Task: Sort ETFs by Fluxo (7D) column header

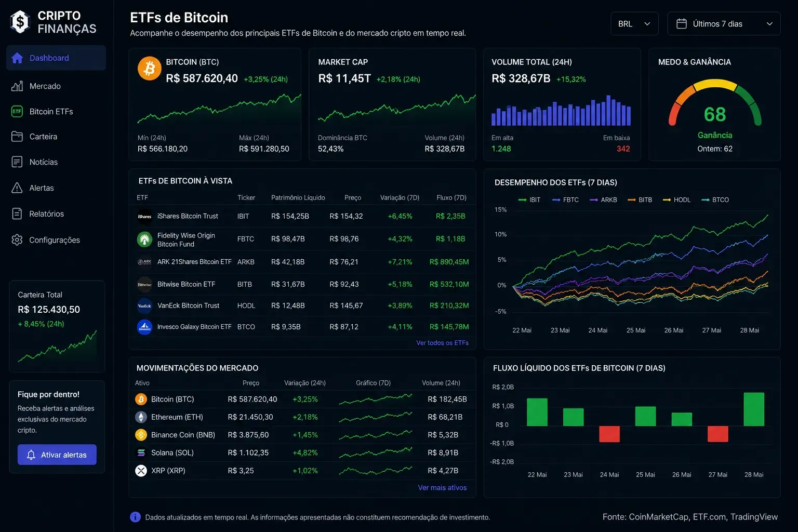Action: pyautogui.click(x=451, y=197)
